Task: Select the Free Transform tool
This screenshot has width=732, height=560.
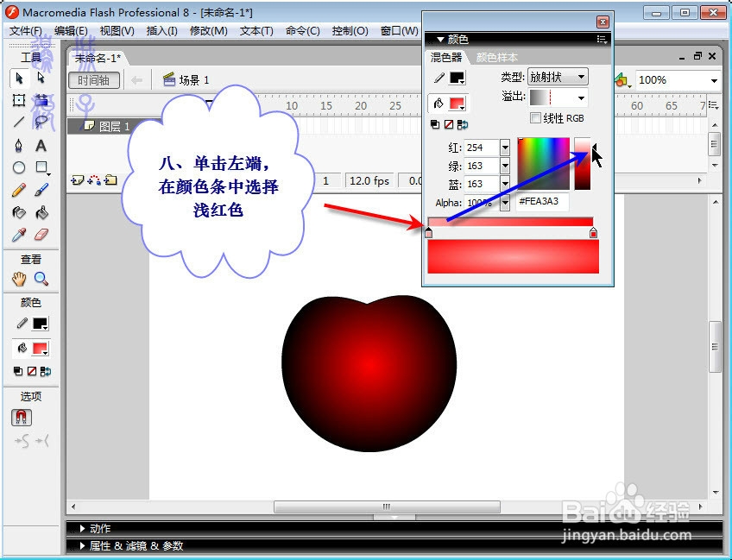Action: (x=19, y=100)
